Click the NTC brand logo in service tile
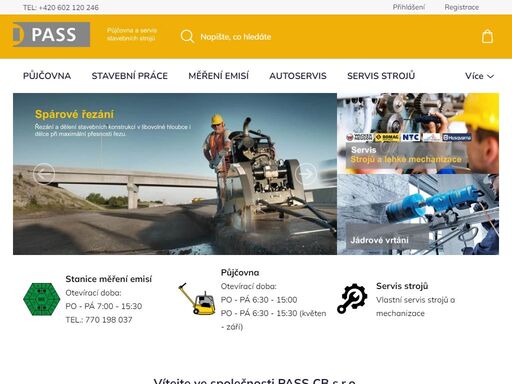This screenshot has width=512, height=384. [411, 137]
